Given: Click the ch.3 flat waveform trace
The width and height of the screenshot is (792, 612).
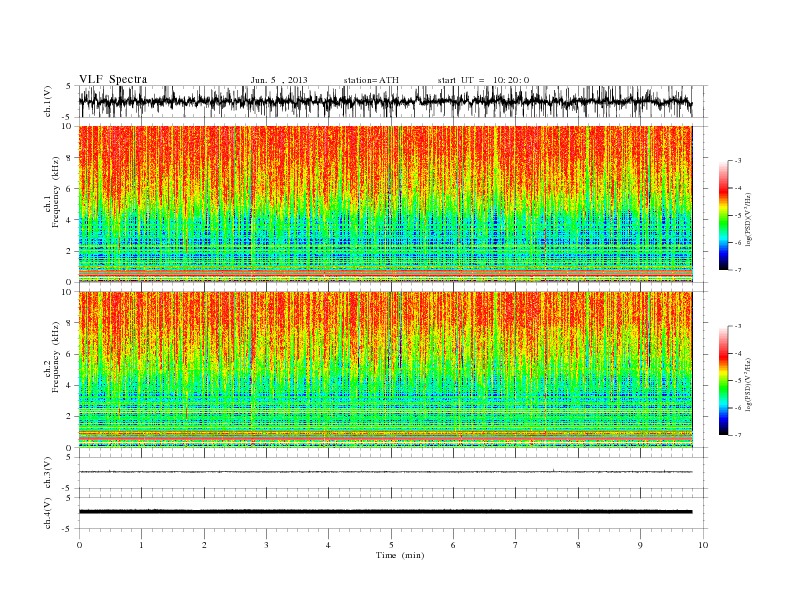Looking at the screenshot, I should pyautogui.click(x=385, y=472).
